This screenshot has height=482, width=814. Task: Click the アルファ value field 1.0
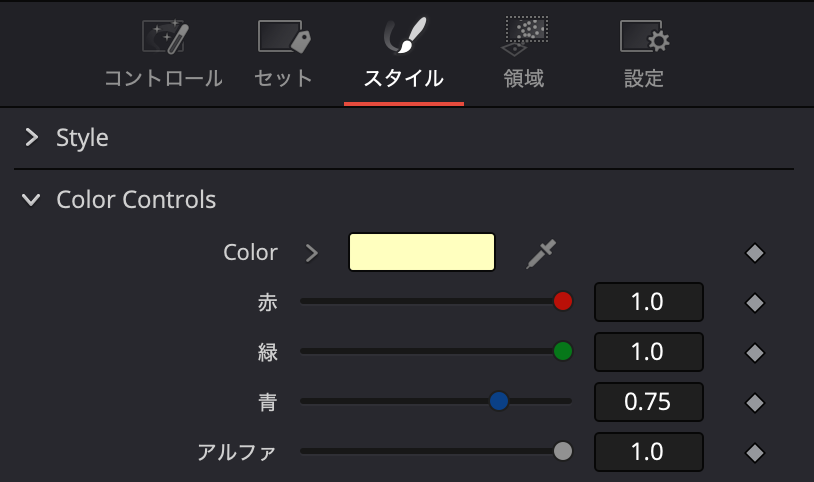648,451
